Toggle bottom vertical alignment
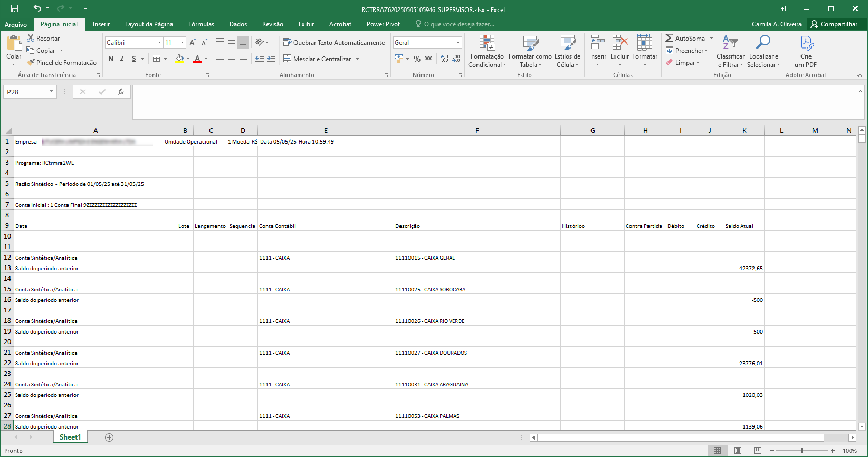 [x=243, y=42]
